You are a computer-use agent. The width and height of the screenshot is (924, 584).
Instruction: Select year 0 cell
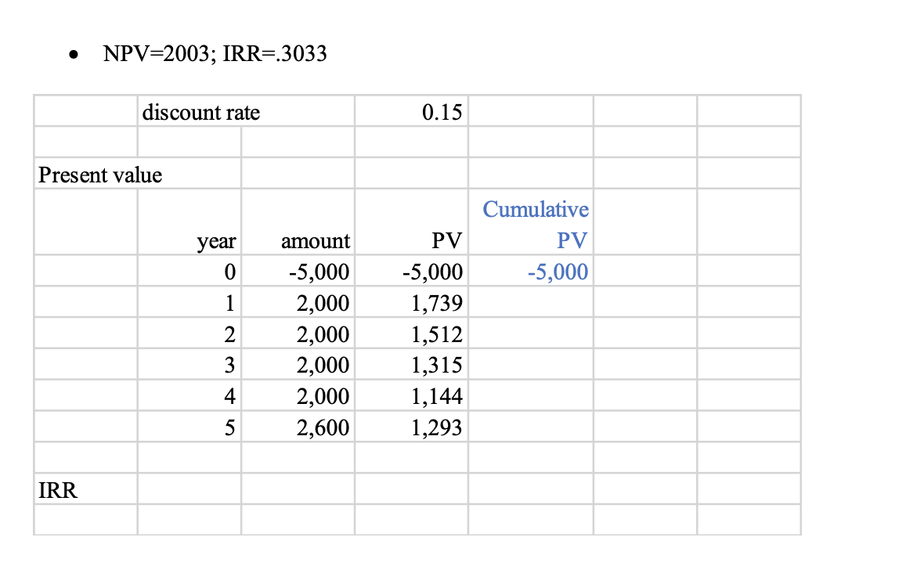(x=189, y=271)
